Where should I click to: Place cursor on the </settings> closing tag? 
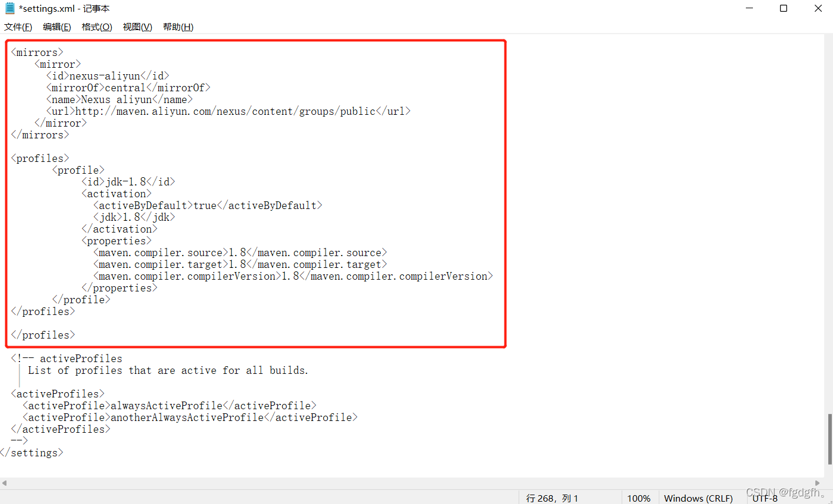(31, 452)
